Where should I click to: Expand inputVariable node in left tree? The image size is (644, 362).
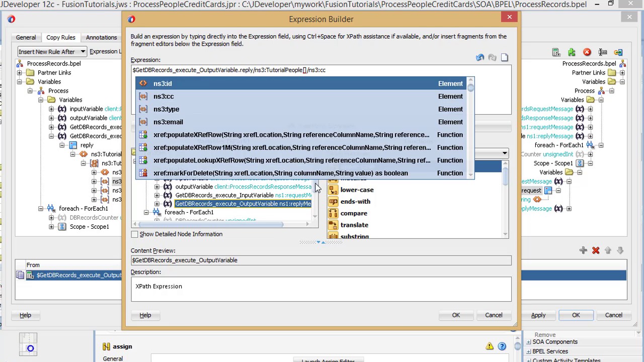(51, 109)
